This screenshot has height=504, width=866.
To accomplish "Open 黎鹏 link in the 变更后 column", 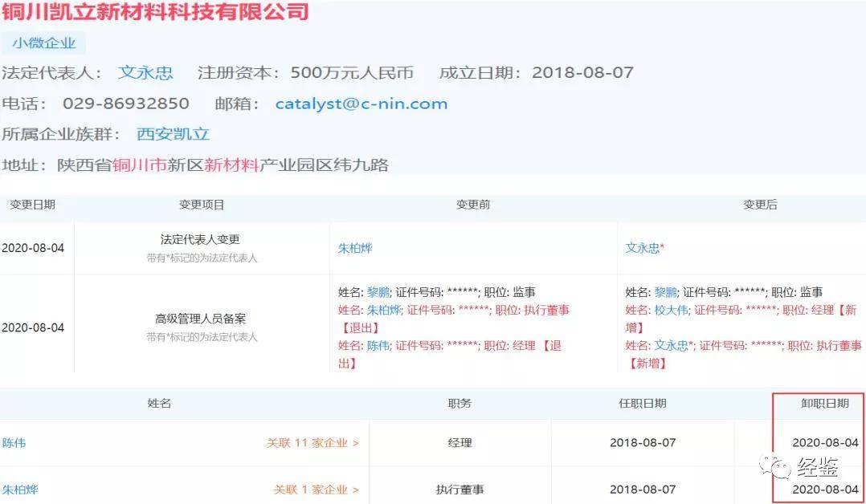I will [x=665, y=292].
